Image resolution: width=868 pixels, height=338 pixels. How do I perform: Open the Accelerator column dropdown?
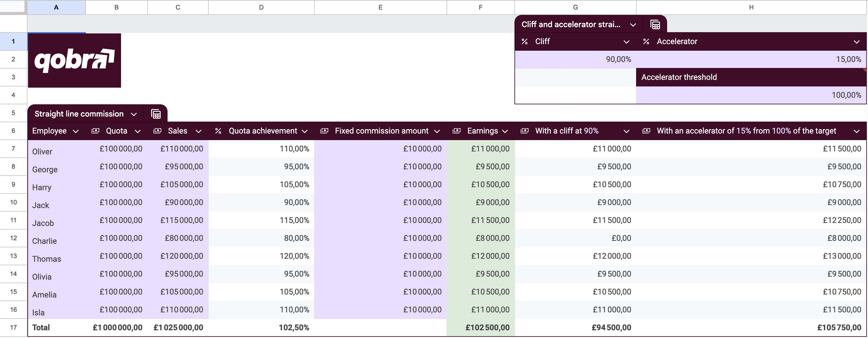857,42
